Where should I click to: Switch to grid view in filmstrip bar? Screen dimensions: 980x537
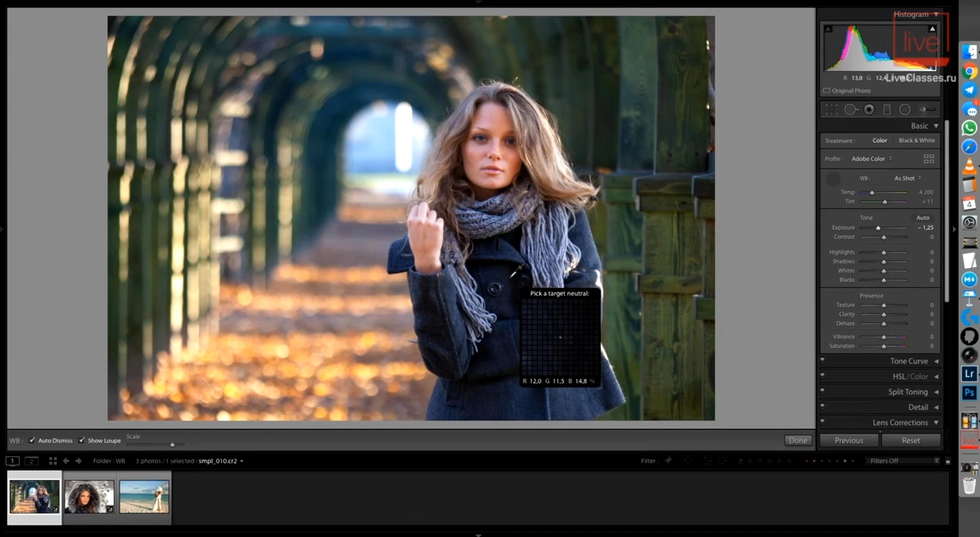(x=53, y=461)
